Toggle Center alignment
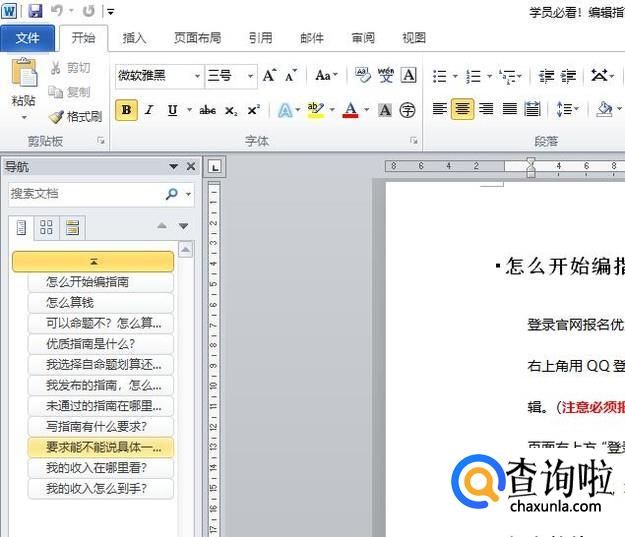Viewport: 625px width, 537px height. point(462,109)
